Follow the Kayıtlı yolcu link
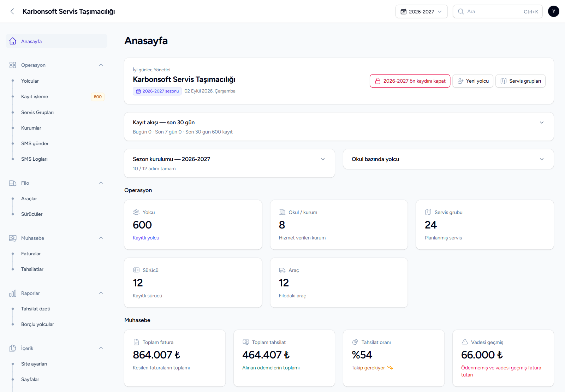The height and width of the screenshot is (392, 565). coord(146,238)
